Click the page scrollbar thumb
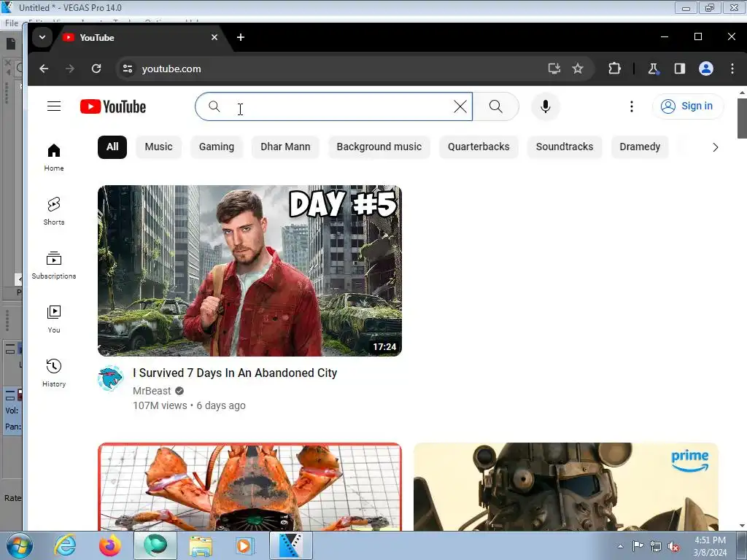 coord(742,118)
